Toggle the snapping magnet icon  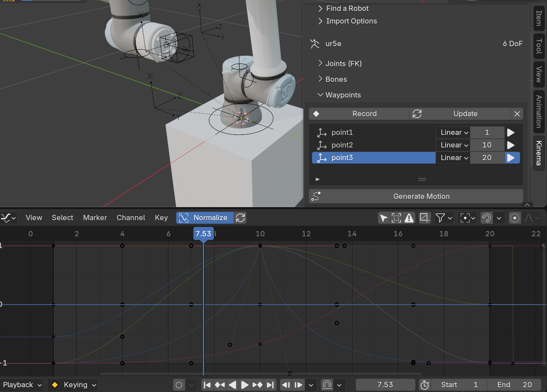487,218
